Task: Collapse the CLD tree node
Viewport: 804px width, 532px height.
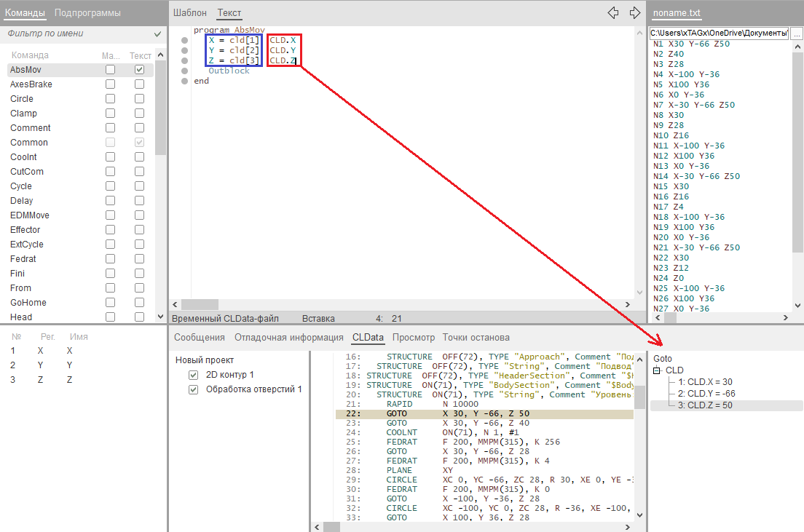Action: click(x=656, y=370)
